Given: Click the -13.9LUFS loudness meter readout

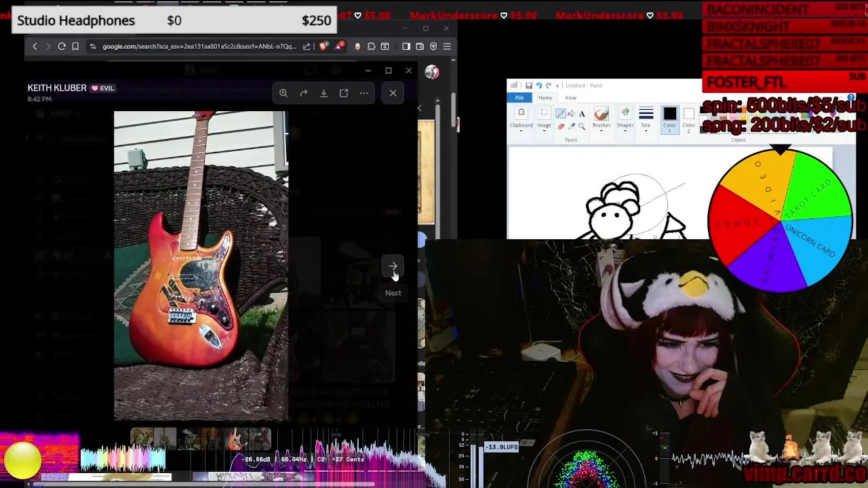Looking at the screenshot, I should coord(502,447).
